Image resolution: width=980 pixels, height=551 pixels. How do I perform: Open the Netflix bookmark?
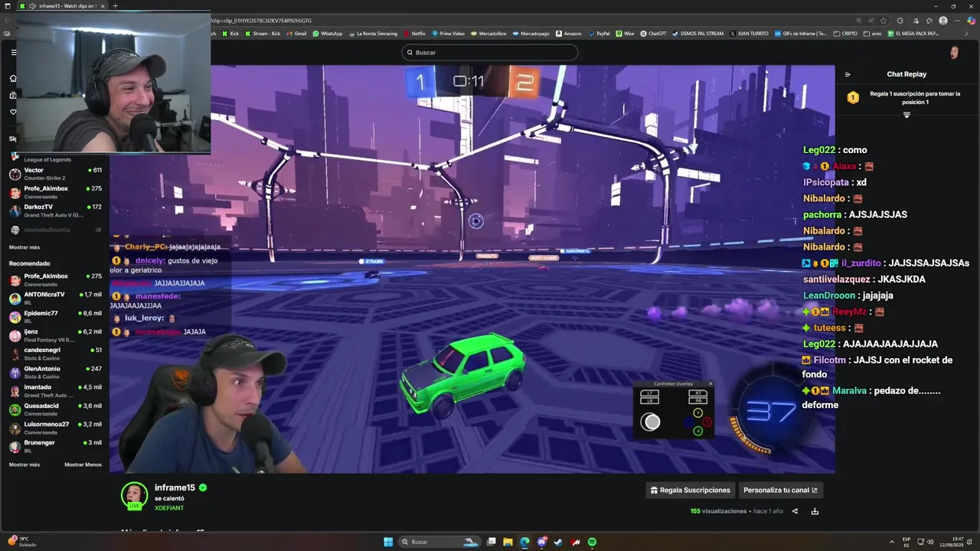point(415,34)
